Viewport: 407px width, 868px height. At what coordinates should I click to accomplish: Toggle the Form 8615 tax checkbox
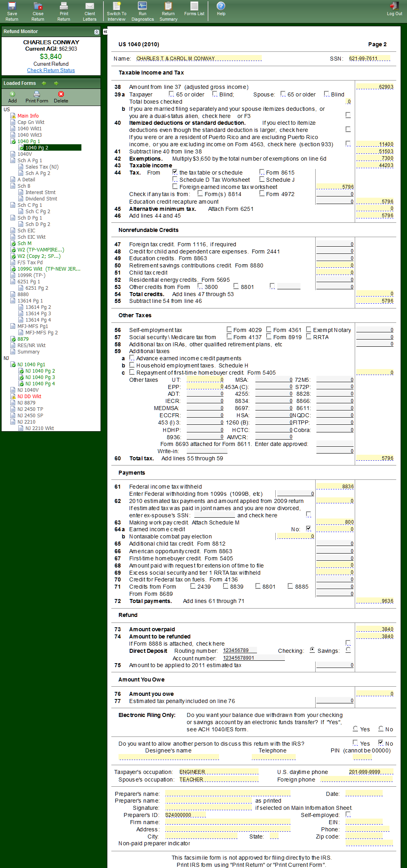click(x=262, y=172)
